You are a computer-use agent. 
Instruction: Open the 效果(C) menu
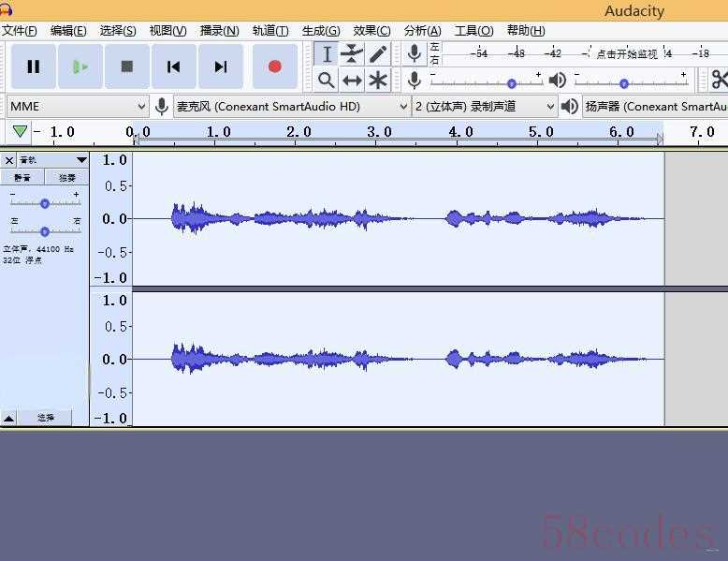pos(371,31)
